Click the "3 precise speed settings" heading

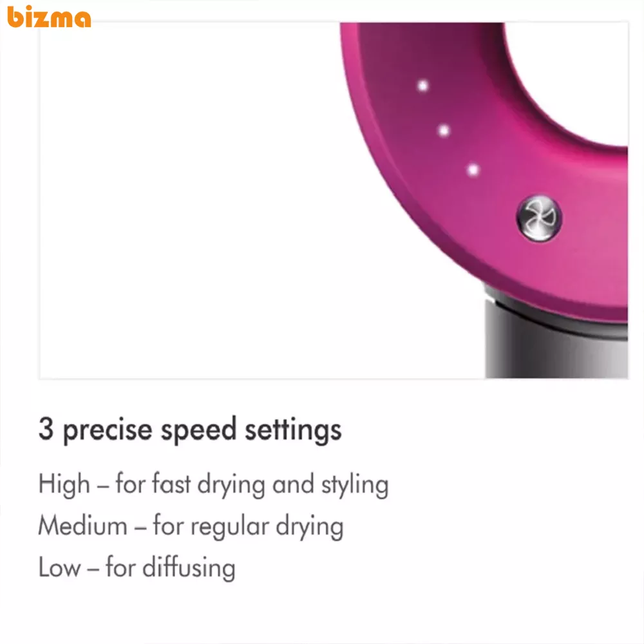[x=190, y=430]
